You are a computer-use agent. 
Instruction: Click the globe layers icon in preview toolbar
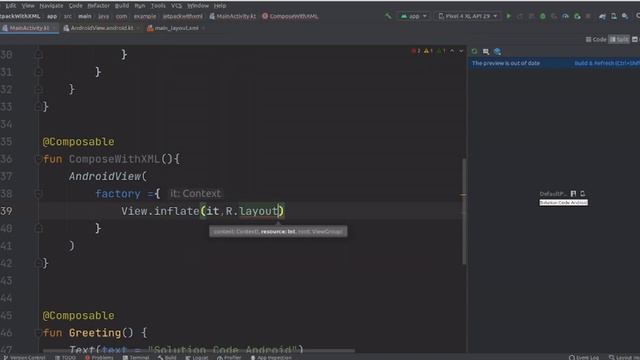tap(497, 51)
